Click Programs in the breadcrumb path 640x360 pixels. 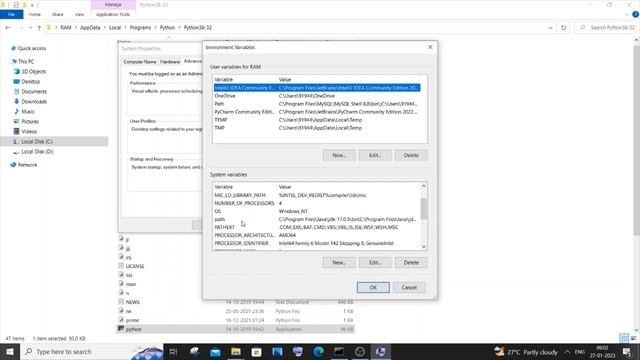140,28
